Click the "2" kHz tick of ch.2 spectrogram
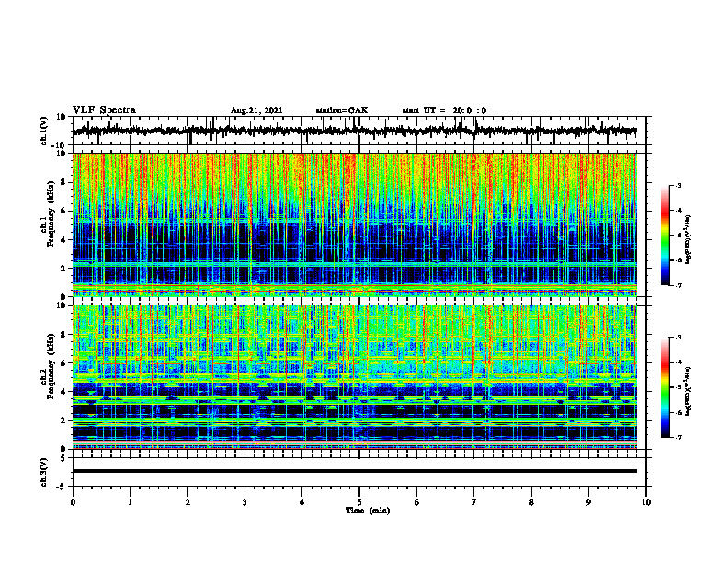This screenshot has height=563, width=728. 64,420
